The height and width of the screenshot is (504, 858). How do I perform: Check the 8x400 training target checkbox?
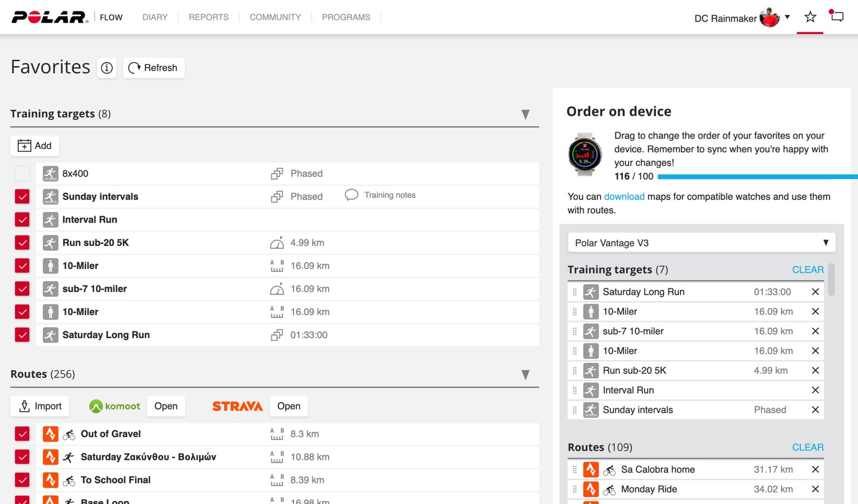tap(22, 174)
